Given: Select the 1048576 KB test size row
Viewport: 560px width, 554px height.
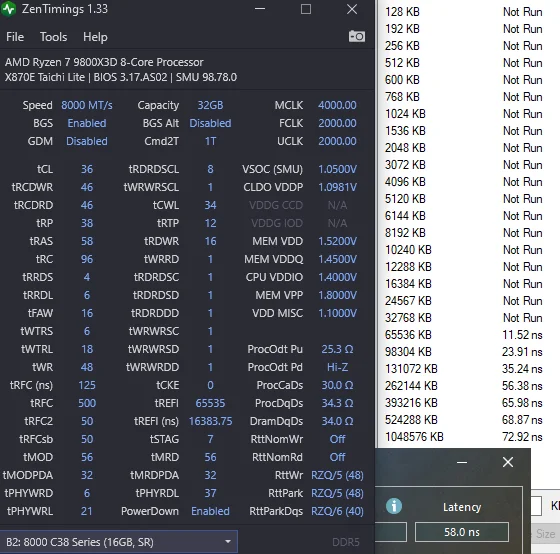Looking at the screenshot, I should 464,437.
